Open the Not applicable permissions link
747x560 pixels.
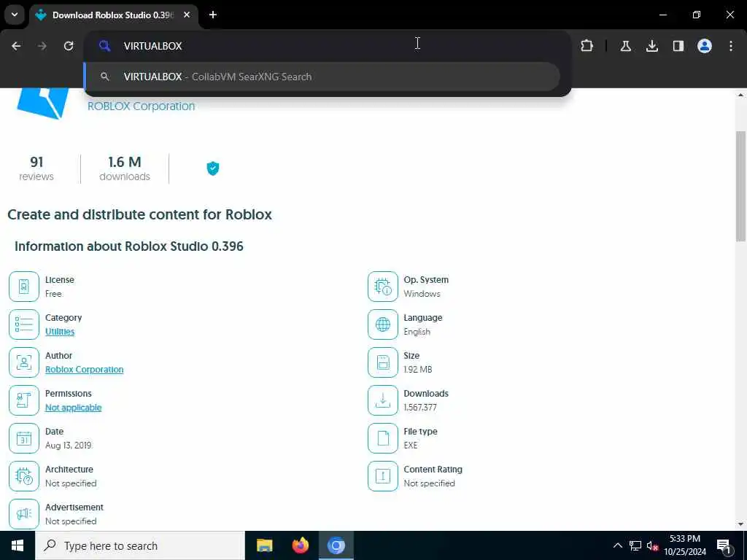tap(74, 408)
